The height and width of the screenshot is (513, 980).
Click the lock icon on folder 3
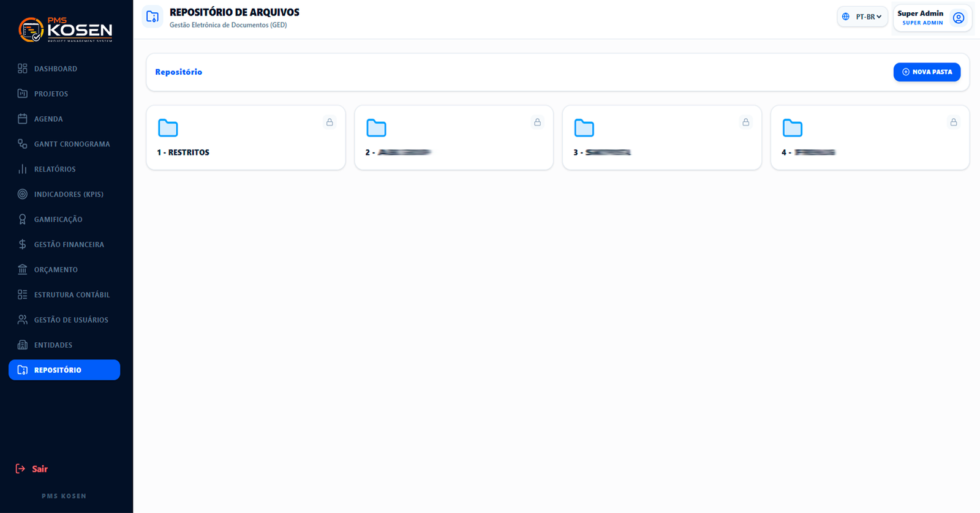(x=745, y=122)
